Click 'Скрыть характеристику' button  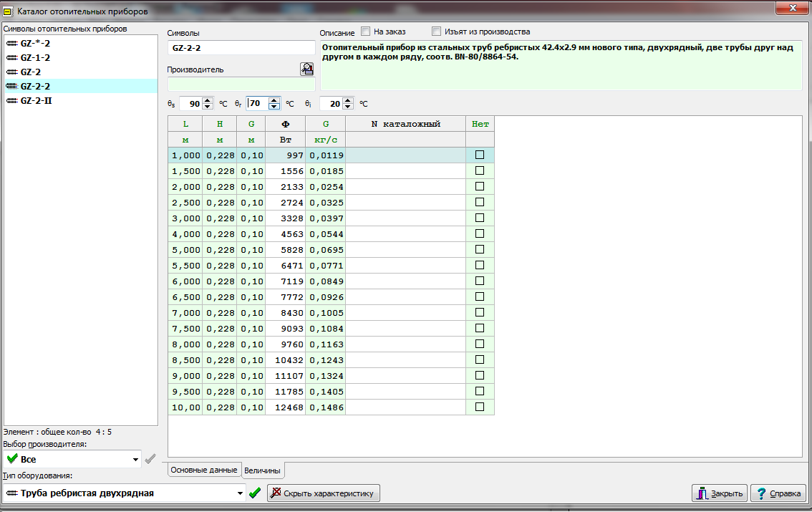324,493
